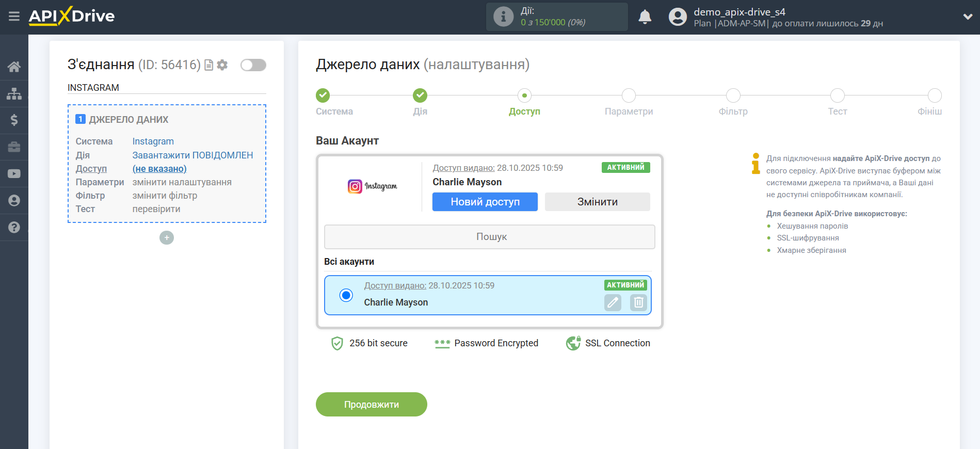980x449 pixels.
Task: Go to the Система step
Action: (x=323, y=95)
